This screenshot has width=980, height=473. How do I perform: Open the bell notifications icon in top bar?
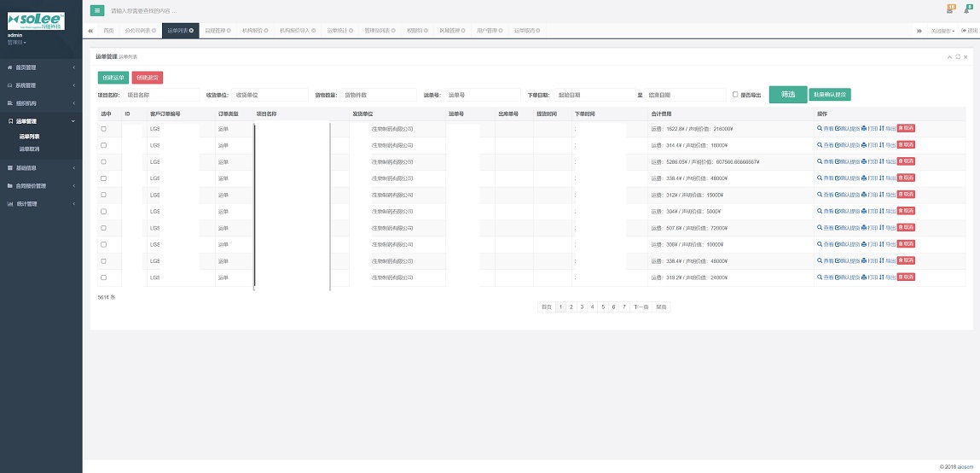click(967, 10)
